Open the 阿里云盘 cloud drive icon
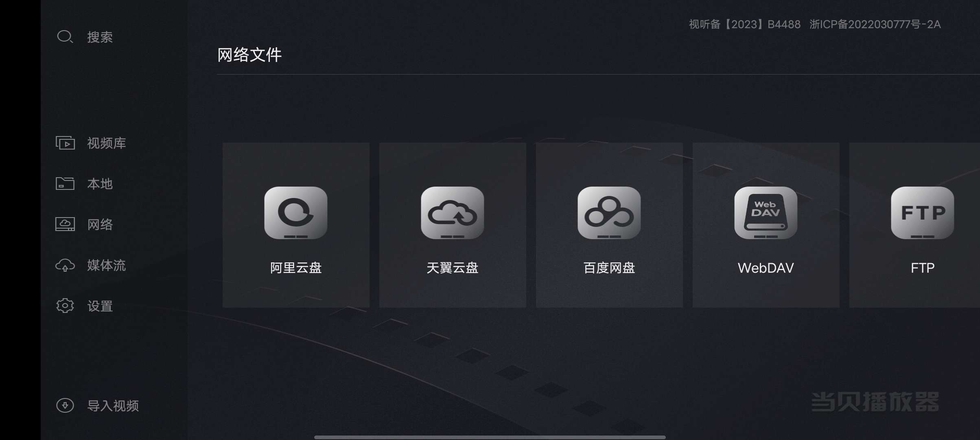Image resolution: width=980 pixels, height=440 pixels. click(x=296, y=213)
